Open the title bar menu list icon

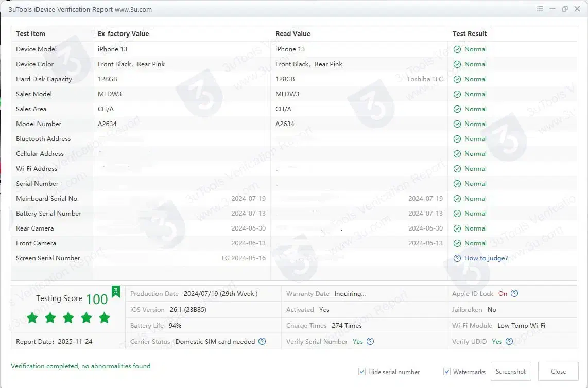click(540, 9)
